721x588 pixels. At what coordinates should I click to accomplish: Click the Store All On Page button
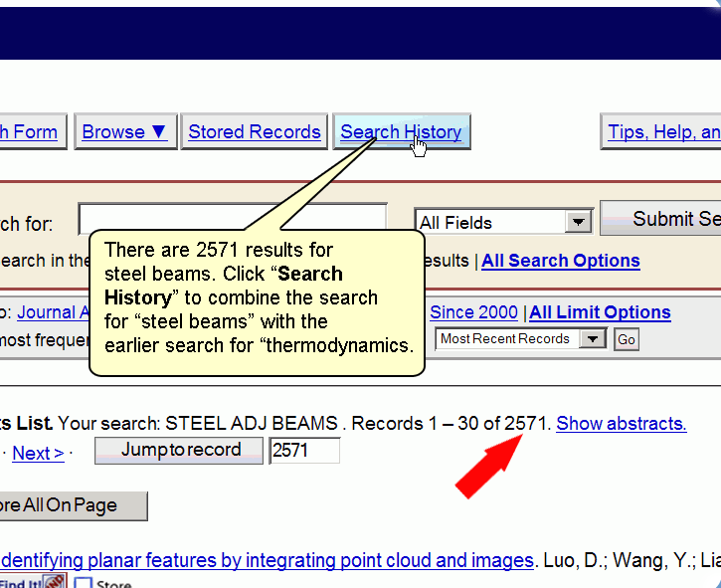[x=70, y=505]
